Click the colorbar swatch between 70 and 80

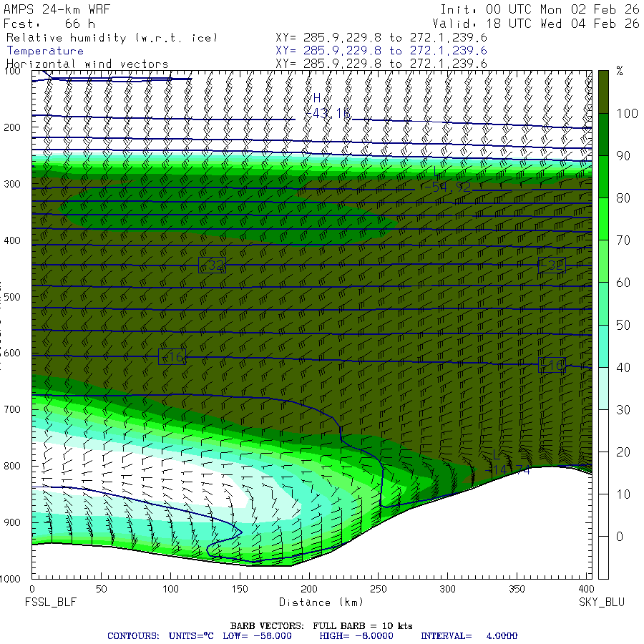click(x=603, y=219)
